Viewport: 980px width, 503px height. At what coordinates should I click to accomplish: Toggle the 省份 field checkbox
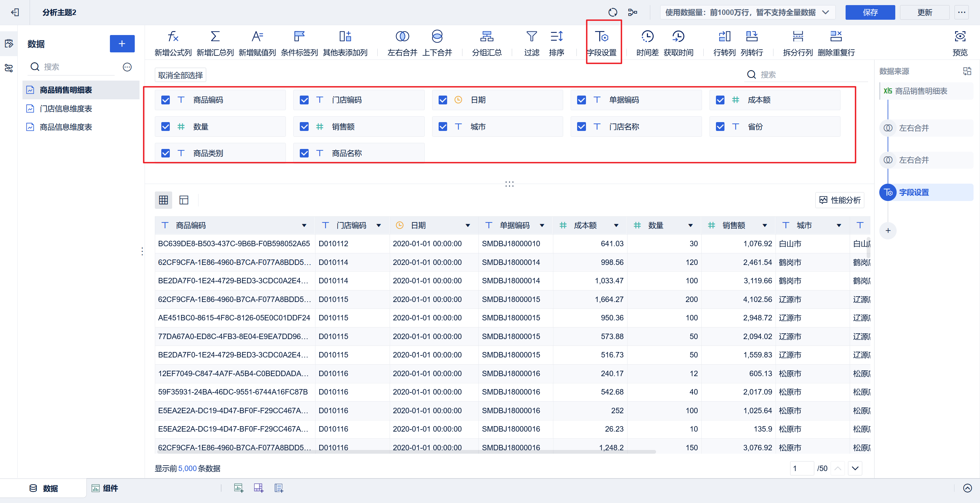(x=720, y=127)
